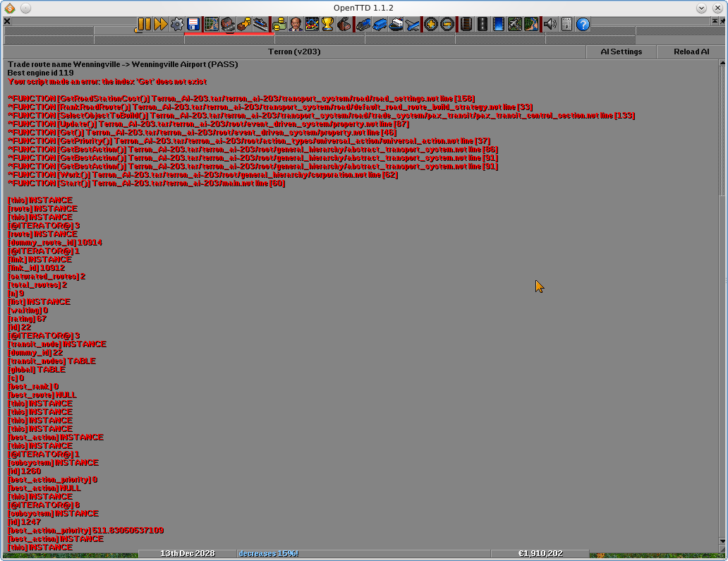Open company finances
Viewport: 728px width, 561px height.
click(279, 24)
